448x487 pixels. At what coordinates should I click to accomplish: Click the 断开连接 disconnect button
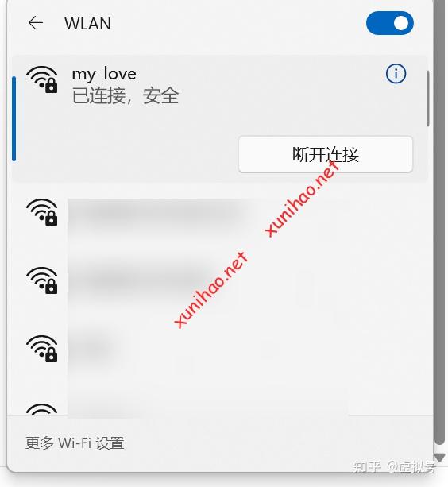point(326,154)
